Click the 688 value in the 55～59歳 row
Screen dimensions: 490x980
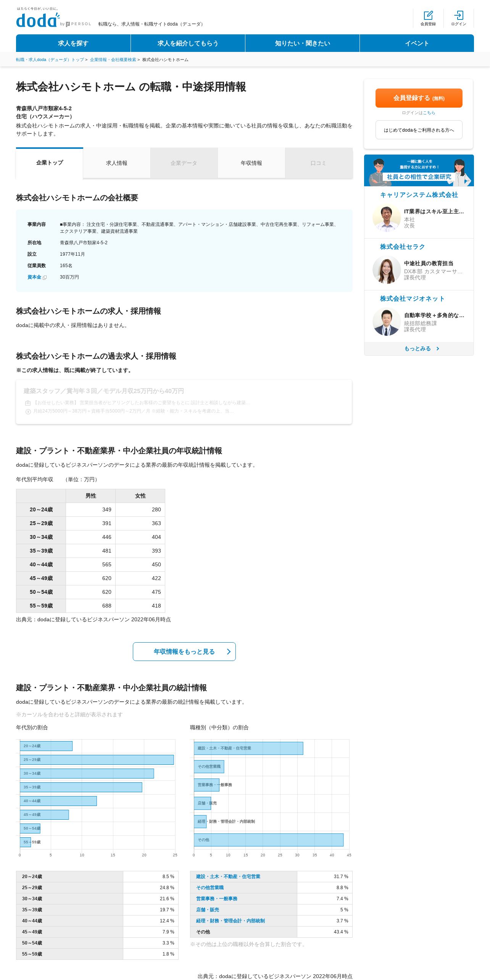pyautogui.click(x=107, y=606)
